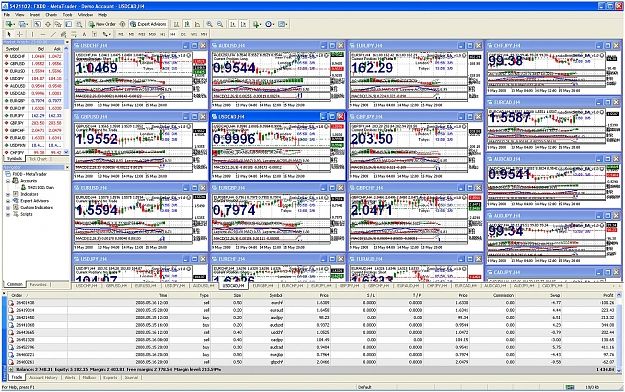Switch to the M1 timeframe
Screen dimensions: 625x392
(121, 34)
